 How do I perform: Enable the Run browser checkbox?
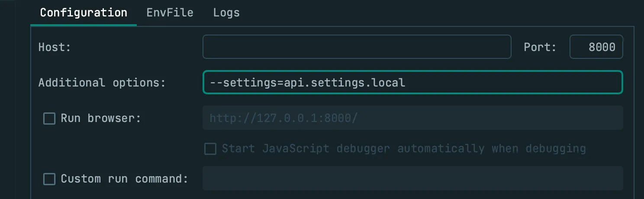[x=49, y=119]
